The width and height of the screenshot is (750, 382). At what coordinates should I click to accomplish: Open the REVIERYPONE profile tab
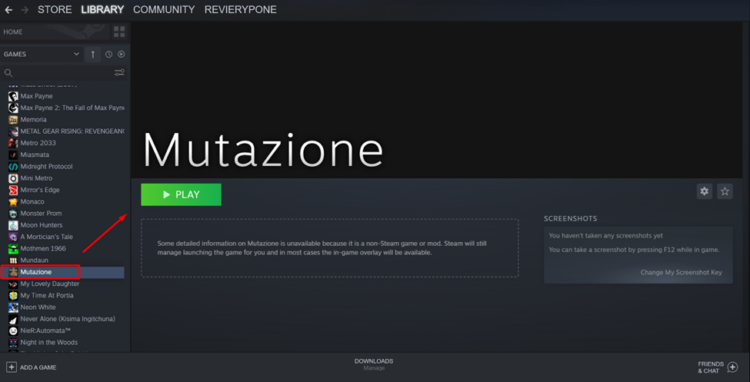pyautogui.click(x=241, y=10)
